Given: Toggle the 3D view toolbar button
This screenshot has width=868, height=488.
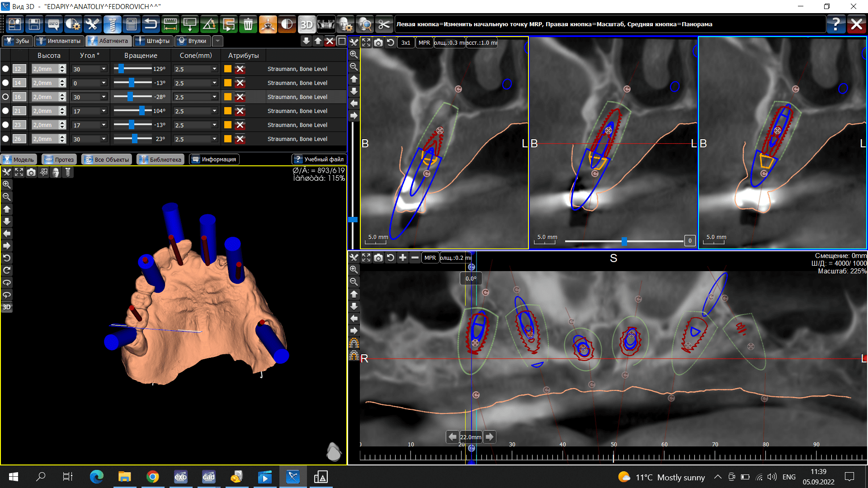Looking at the screenshot, I should (x=307, y=24).
